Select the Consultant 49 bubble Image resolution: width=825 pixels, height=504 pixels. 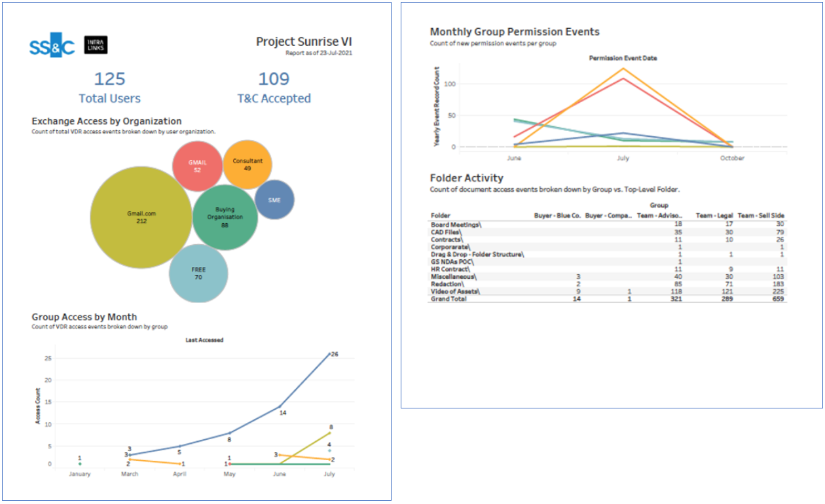[247, 163]
